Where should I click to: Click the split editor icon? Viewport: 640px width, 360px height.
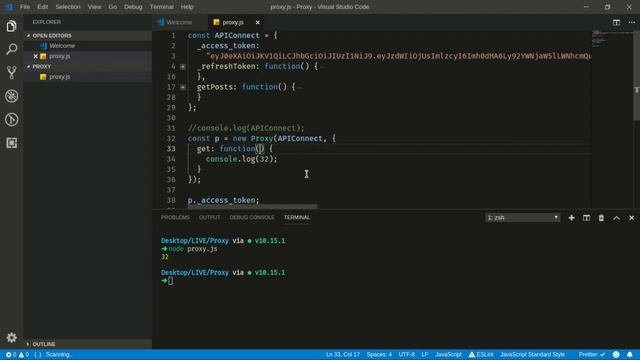[x=616, y=22]
